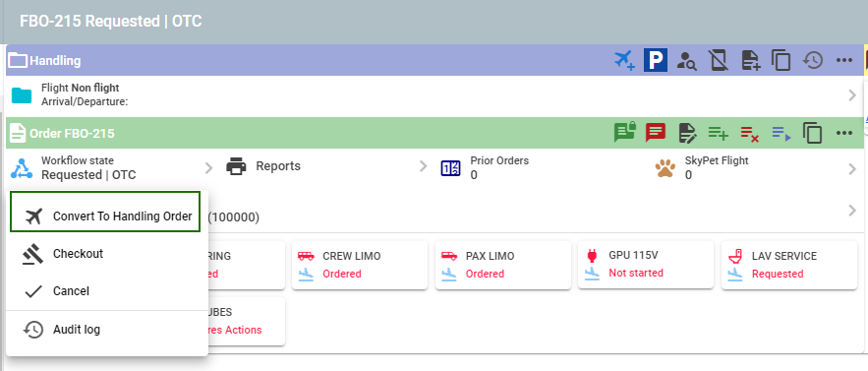
Task: Click the add flight airplane icon
Action: (624, 60)
